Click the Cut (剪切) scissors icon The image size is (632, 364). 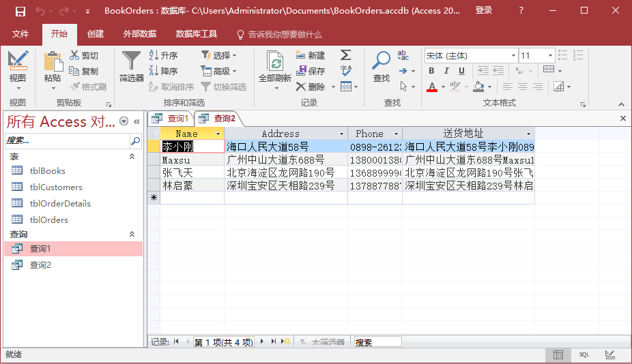74,55
